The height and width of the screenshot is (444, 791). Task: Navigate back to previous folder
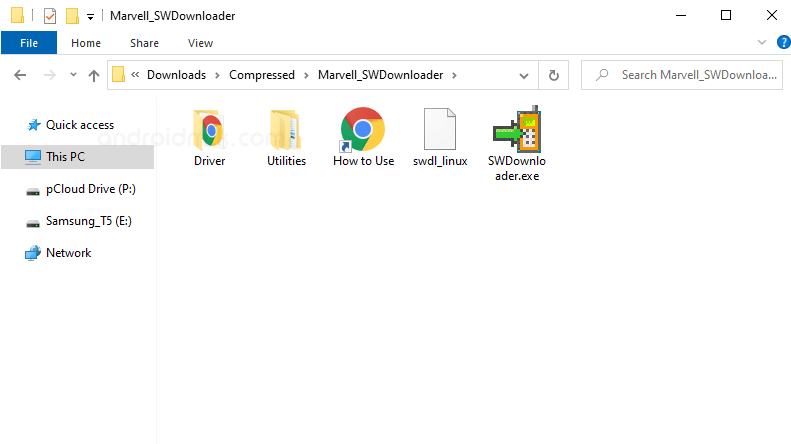click(x=20, y=75)
